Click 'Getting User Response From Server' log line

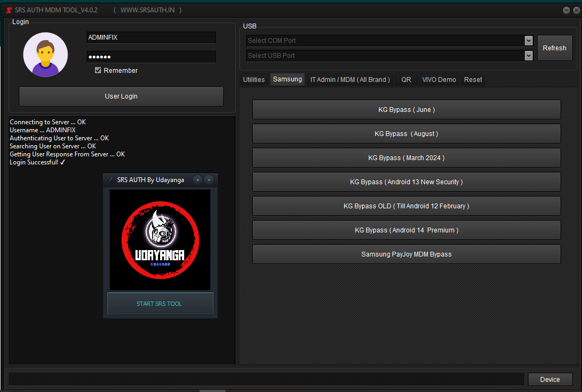point(67,154)
